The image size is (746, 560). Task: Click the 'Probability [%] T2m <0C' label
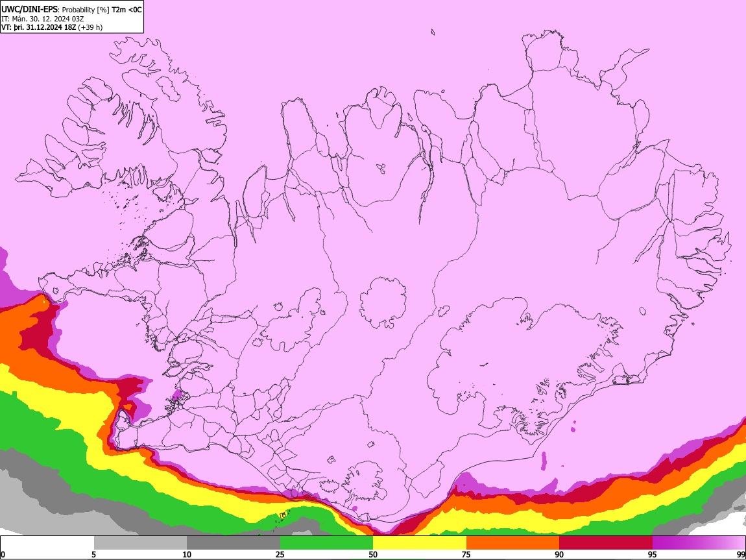click(x=102, y=10)
